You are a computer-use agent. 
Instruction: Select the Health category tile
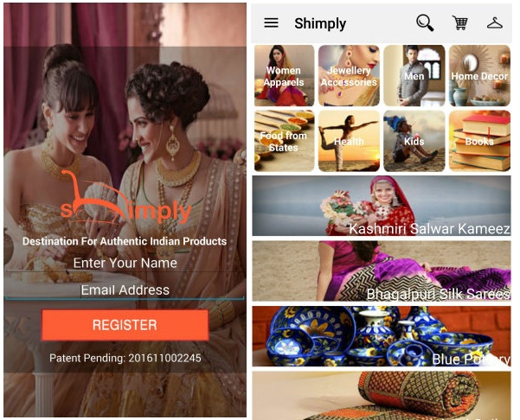tap(349, 141)
